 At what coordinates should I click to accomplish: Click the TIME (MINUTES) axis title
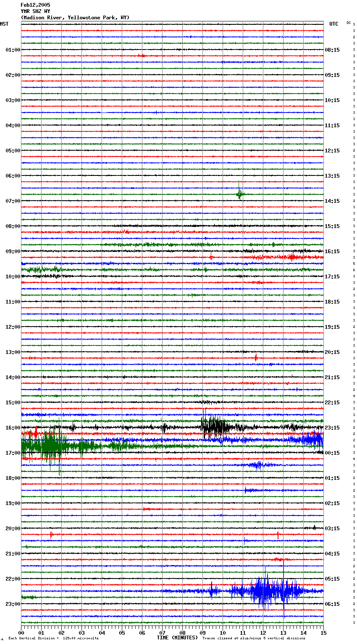click(177, 638)
